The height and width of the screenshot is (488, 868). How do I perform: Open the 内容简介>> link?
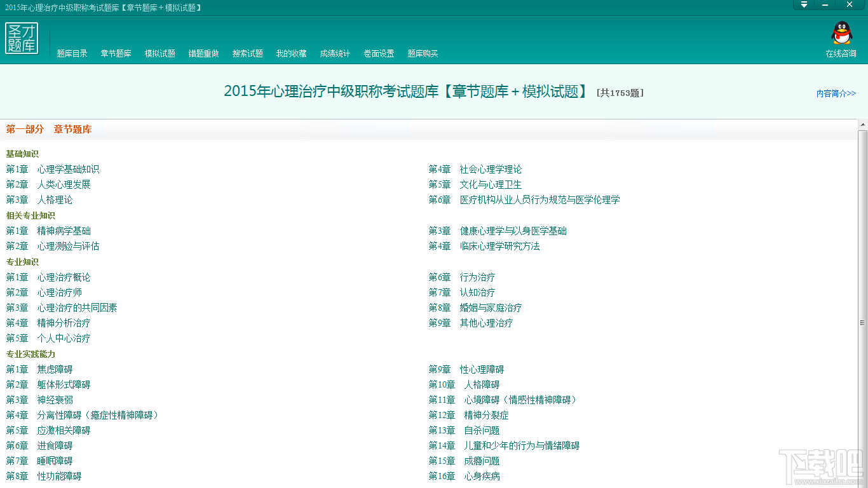(836, 93)
